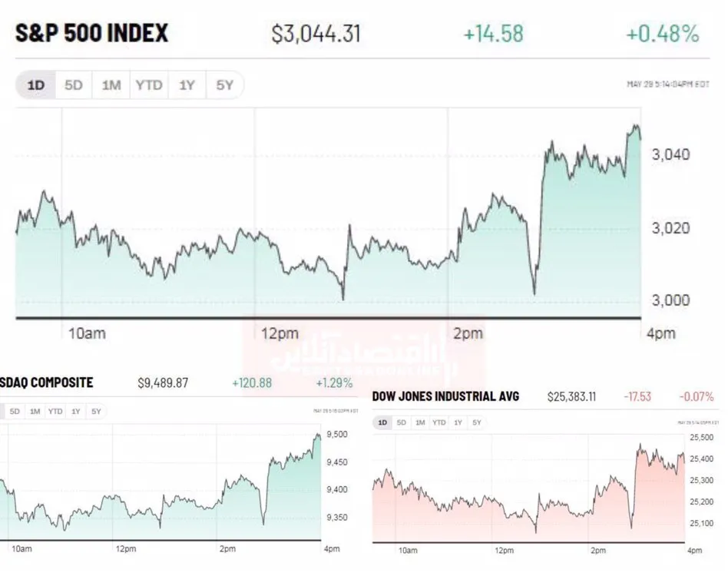Image resolution: width=728 pixels, height=576 pixels.
Task: Select 5Y range on Nasdaq Composite chart
Action: pyautogui.click(x=96, y=411)
